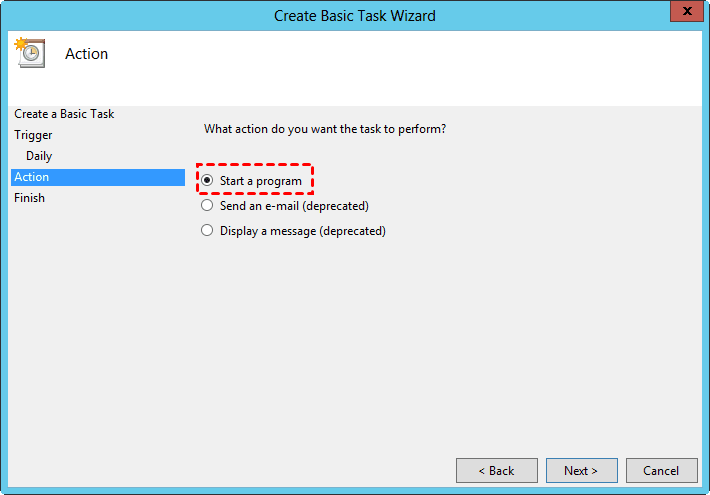Click the 'Start a program' label text

(x=260, y=181)
